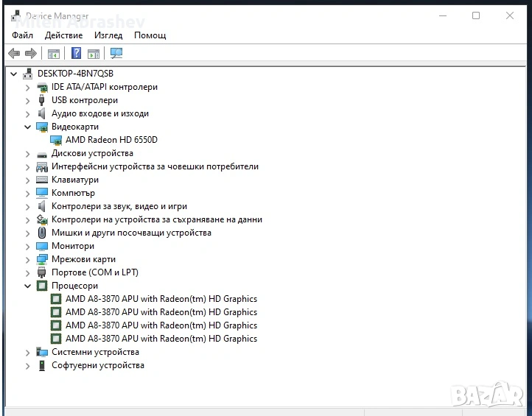Viewport: 532px width, 416px height.
Task: Select the first AMD A8-3870 APU processor entry
Action: (x=161, y=299)
